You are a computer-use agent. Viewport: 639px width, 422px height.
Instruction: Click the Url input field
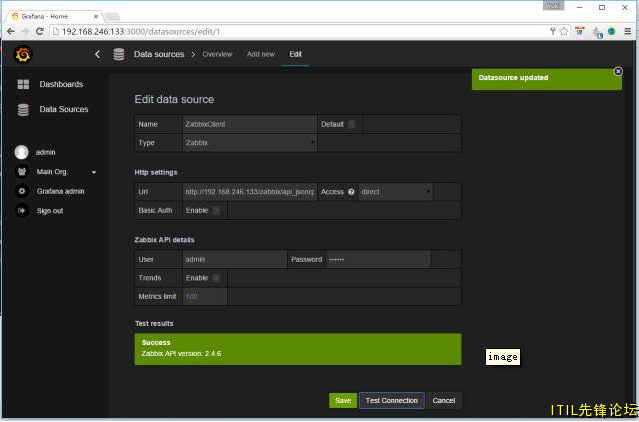[x=249, y=192]
